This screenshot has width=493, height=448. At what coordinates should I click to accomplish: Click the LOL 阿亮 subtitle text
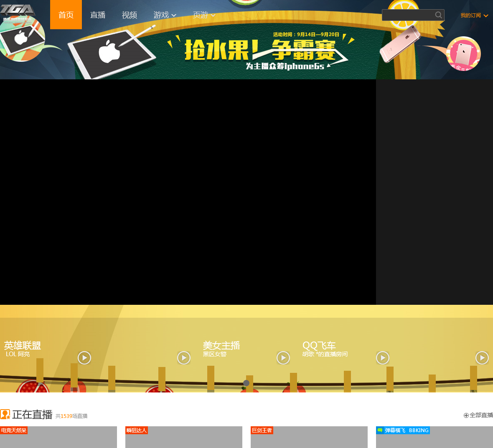click(18, 354)
